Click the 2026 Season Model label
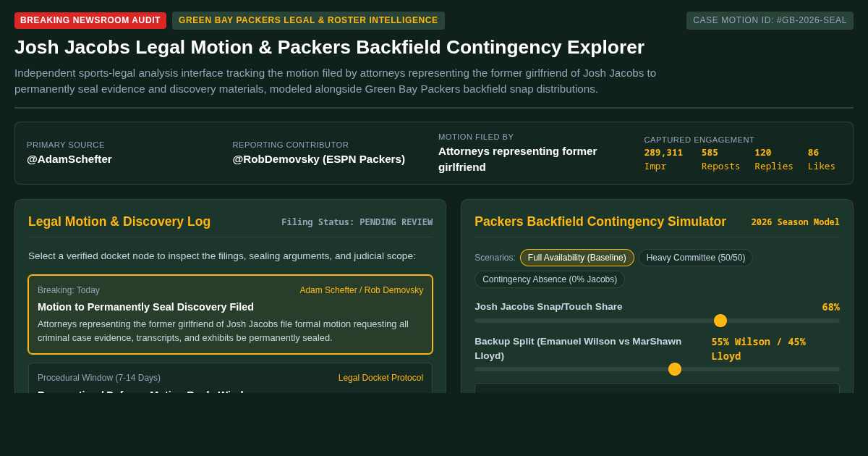The image size is (868, 456). coord(795,222)
